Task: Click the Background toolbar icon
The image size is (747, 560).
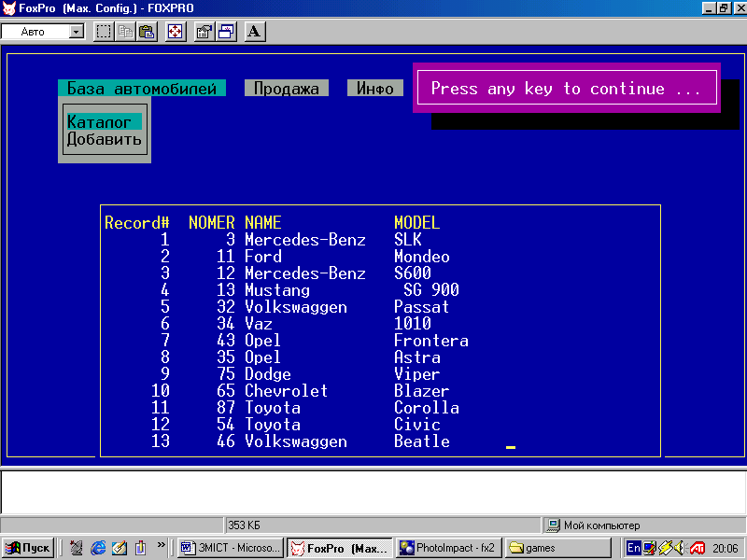Action: pyautogui.click(x=226, y=32)
